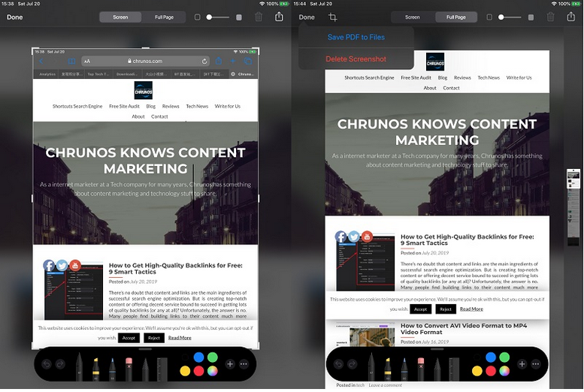Select the ruler tool in the left markup toolbar
Screen dimensions: 584x392
(x=162, y=369)
